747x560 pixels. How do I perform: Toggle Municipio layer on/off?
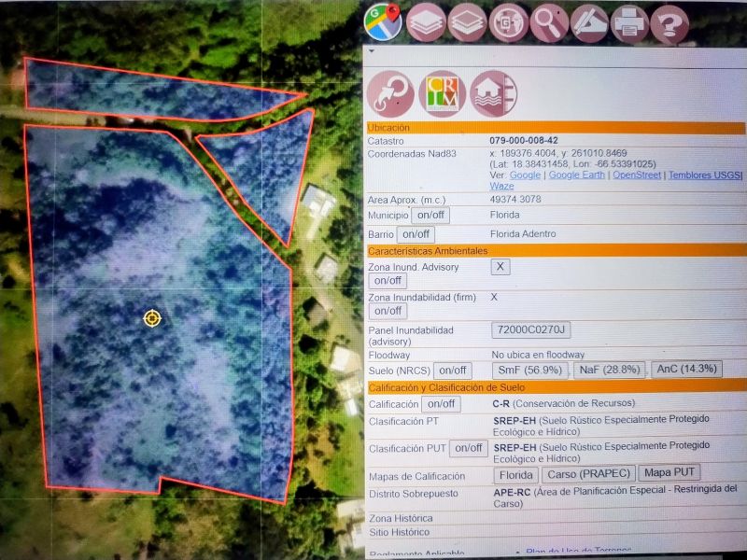click(430, 216)
